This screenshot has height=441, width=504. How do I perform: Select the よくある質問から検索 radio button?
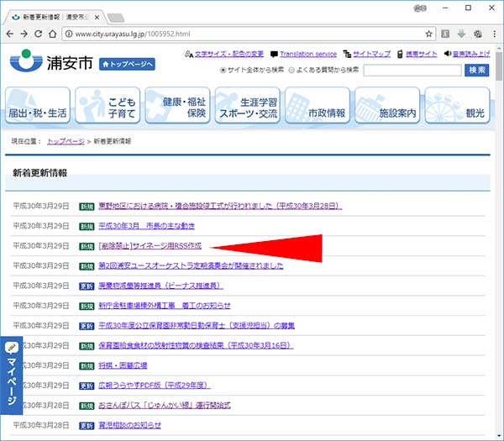tap(291, 70)
